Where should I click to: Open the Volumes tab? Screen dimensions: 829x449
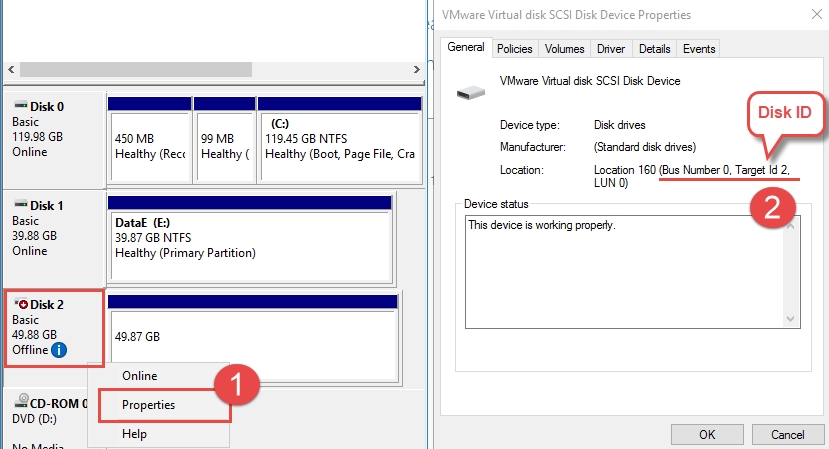(564, 48)
